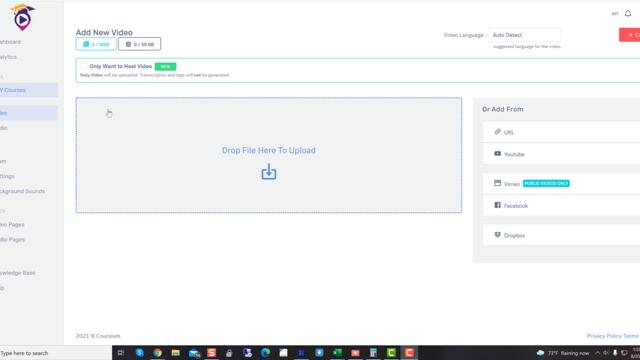Open the Video Language Auto Detect dropdown

point(524,35)
